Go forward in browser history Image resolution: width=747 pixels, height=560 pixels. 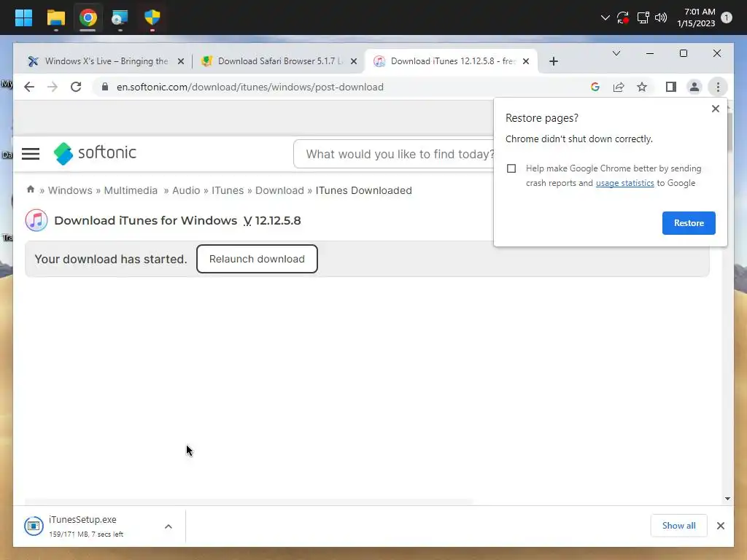[53, 87]
